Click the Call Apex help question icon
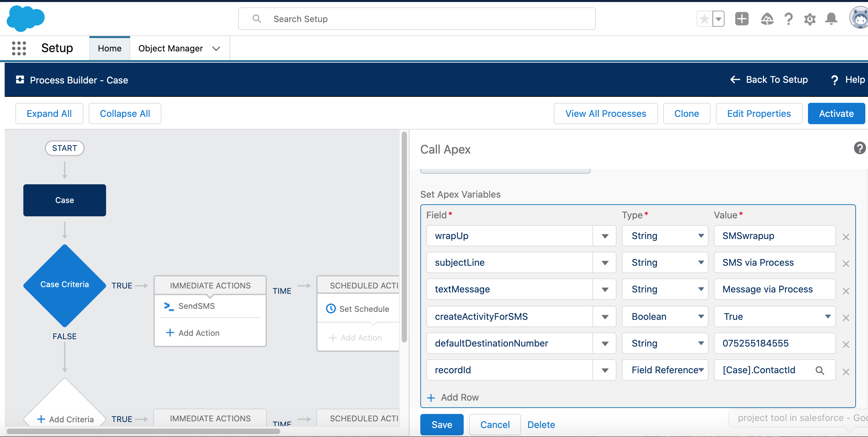 point(860,148)
